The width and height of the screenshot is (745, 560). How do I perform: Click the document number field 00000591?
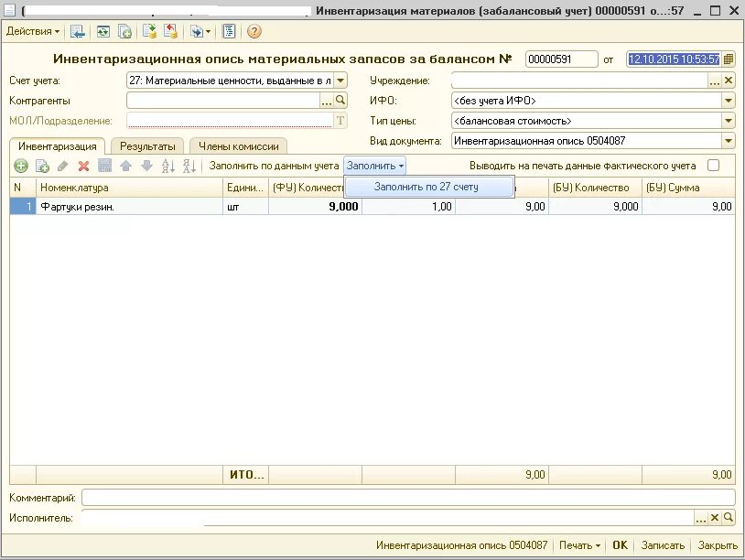(561, 59)
